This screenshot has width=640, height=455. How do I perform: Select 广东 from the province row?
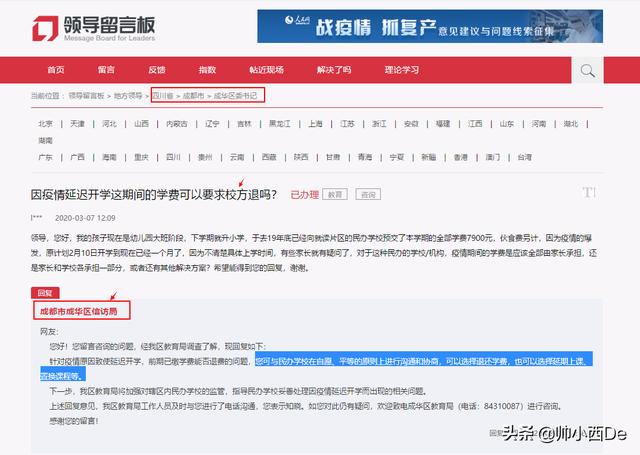coord(46,157)
